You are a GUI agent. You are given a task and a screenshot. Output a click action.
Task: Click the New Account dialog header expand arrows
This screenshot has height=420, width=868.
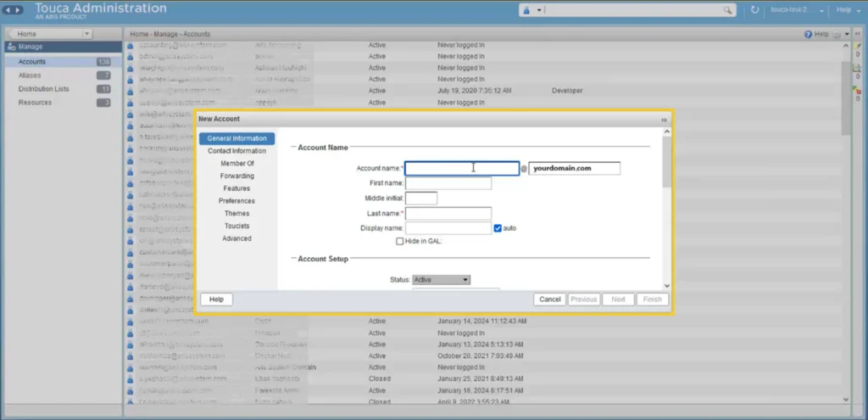pyautogui.click(x=664, y=120)
